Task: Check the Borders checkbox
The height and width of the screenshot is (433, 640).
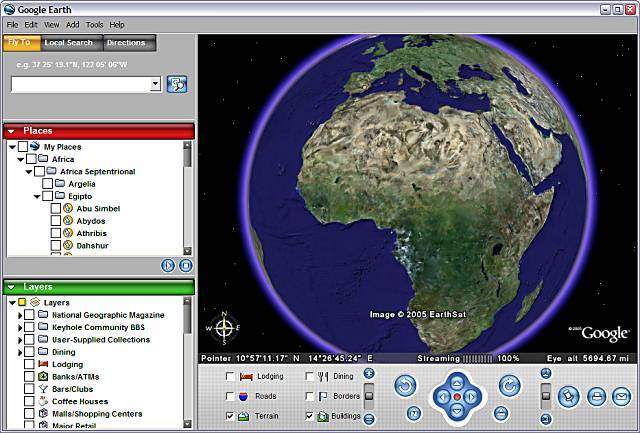Action: coord(310,396)
